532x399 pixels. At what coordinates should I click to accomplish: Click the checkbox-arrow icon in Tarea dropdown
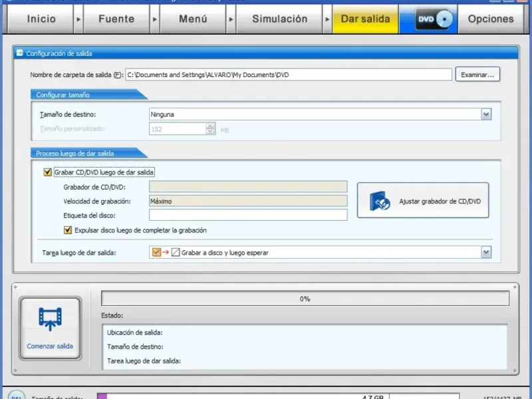tap(166, 253)
